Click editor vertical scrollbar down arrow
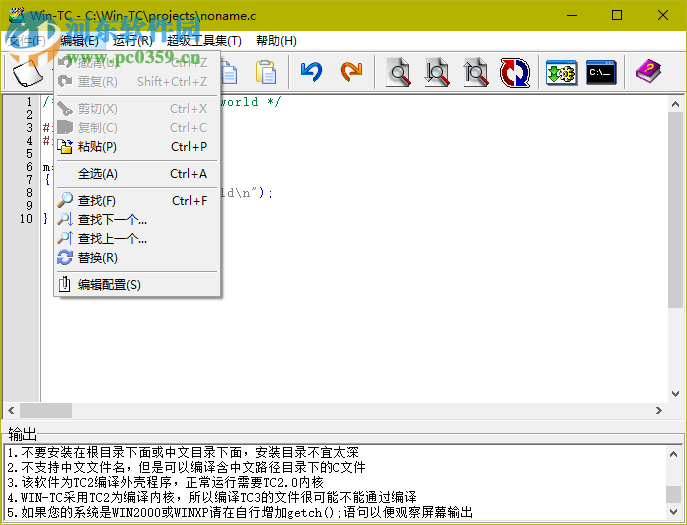This screenshot has height=525, width=687. coord(675,394)
